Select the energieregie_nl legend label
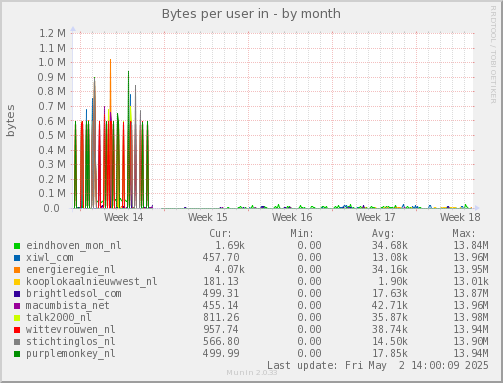 pos(71,270)
